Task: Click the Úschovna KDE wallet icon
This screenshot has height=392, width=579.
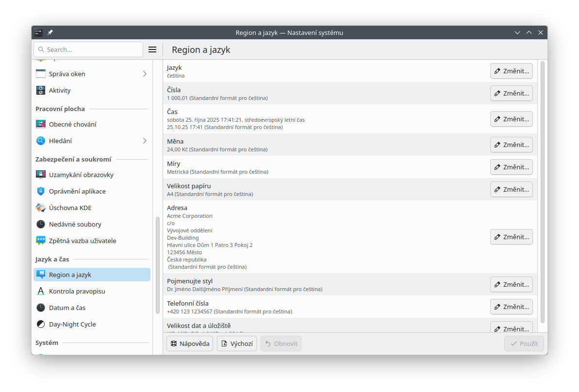Action: click(x=41, y=208)
